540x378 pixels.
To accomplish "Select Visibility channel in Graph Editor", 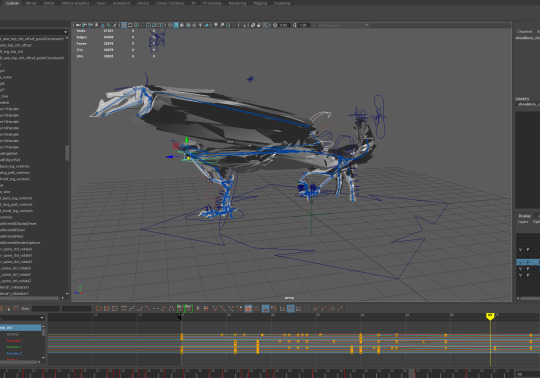I will (12, 334).
